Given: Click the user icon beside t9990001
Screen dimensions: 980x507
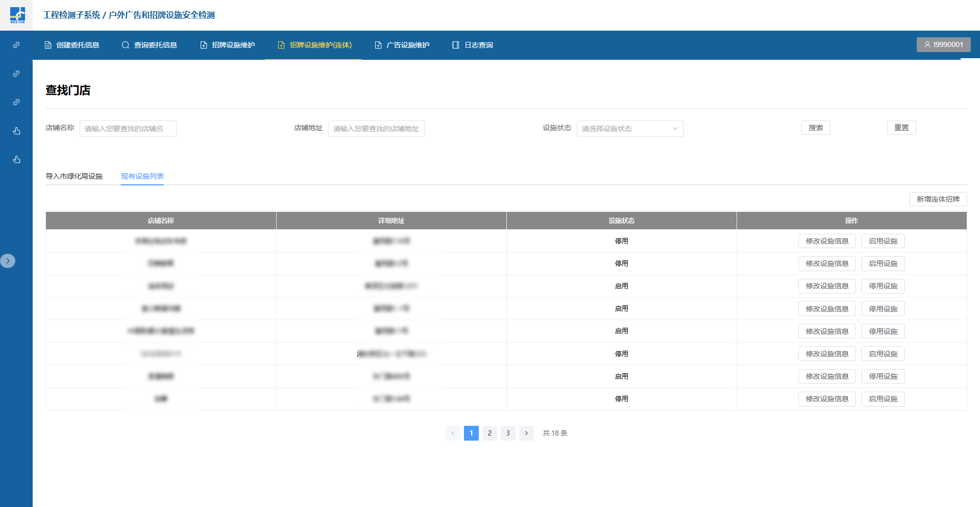Looking at the screenshot, I should click(927, 44).
